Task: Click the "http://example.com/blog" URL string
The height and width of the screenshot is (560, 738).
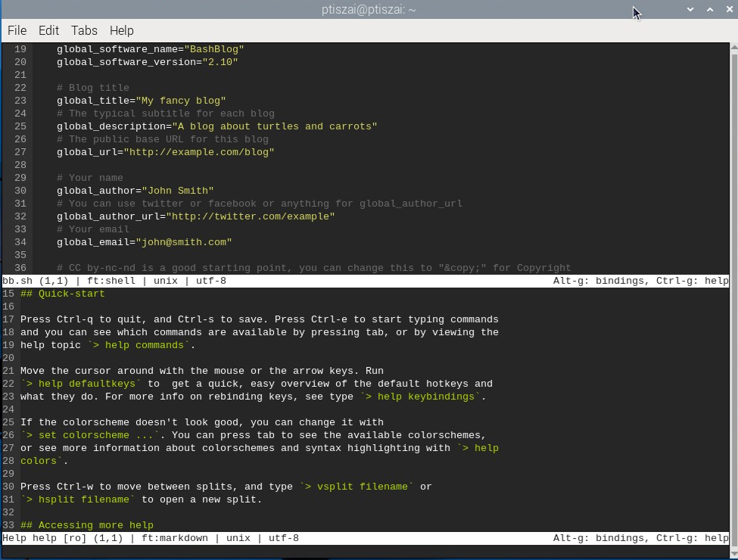Action: [x=199, y=152]
